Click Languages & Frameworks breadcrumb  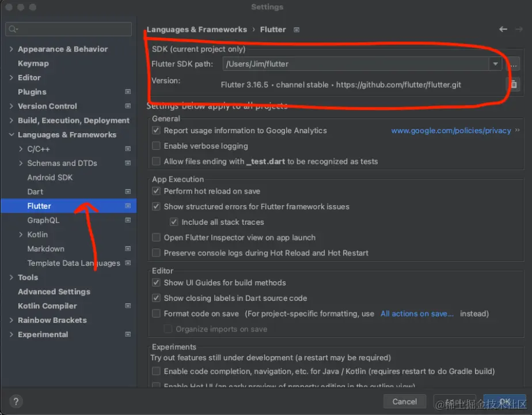tap(197, 29)
